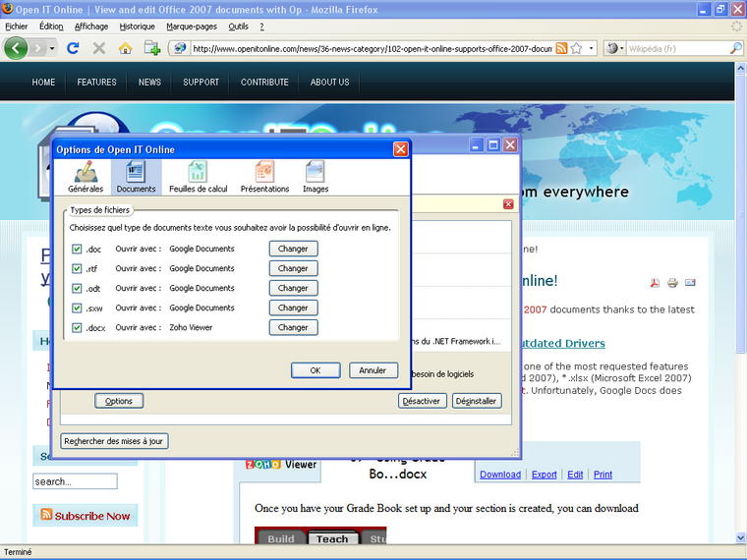This screenshot has height=560, width=747.
Task: Open the FEATURES site navigation item
Action: [96, 82]
